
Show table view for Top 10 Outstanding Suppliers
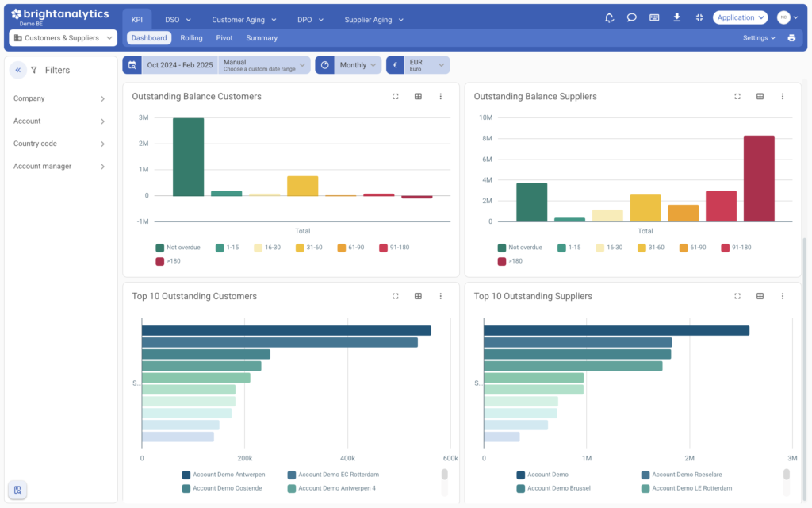click(760, 296)
